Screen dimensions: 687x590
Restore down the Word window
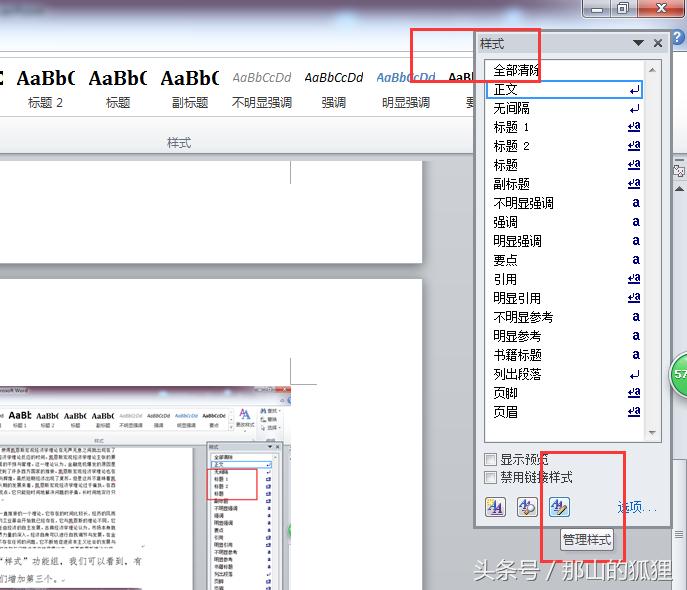click(623, 9)
